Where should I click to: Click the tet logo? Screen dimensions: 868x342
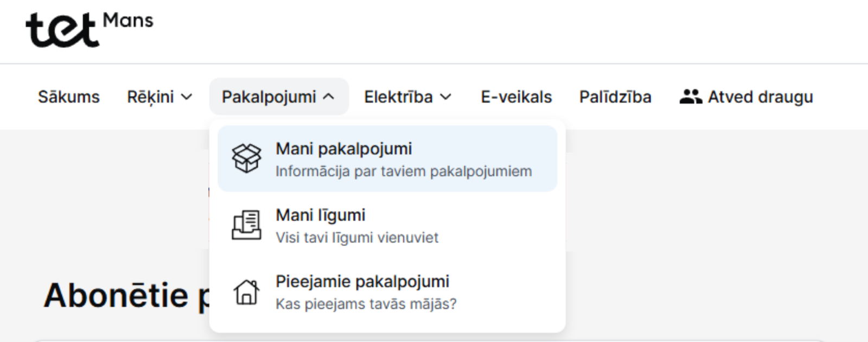(62, 30)
